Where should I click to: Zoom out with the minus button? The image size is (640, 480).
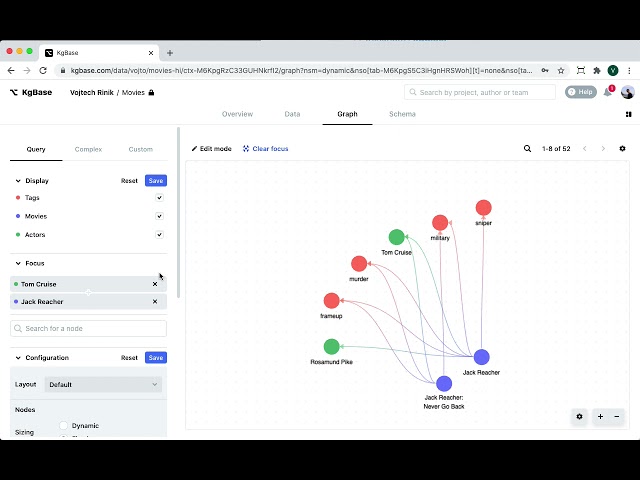click(x=617, y=417)
